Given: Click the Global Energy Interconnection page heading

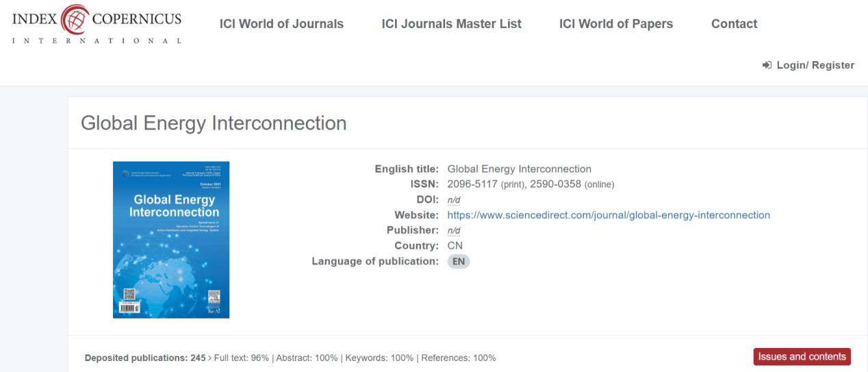Looking at the screenshot, I should [x=214, y=123].
